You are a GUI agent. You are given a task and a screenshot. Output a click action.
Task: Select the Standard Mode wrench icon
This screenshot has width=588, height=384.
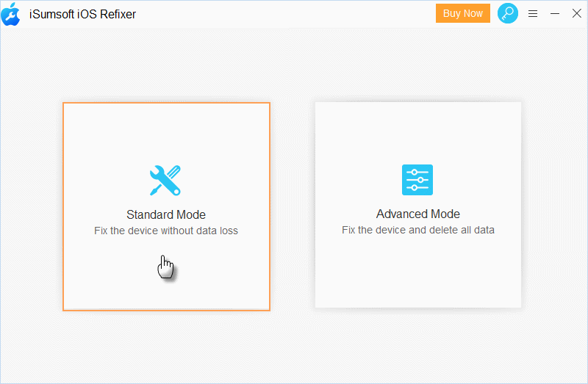pos(165,180)
